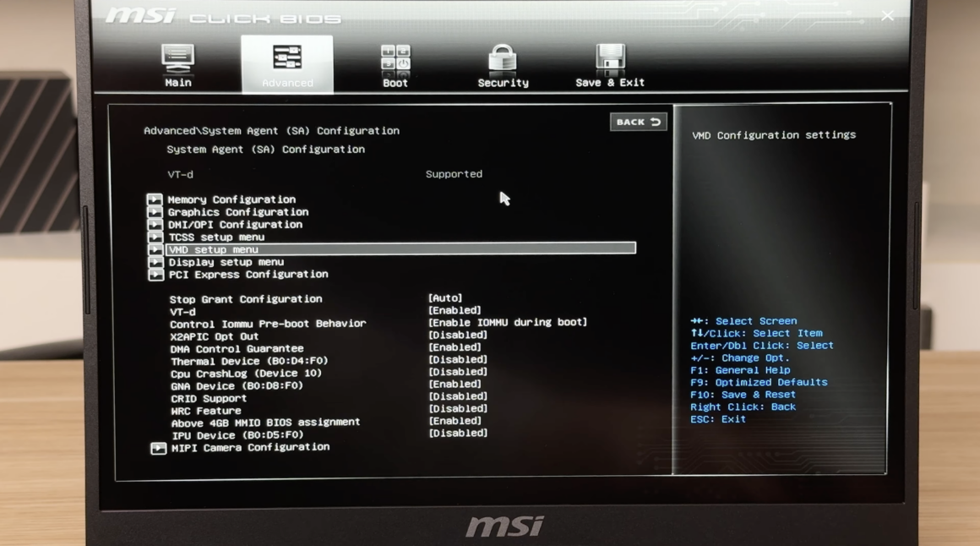This screenshot has height=546, width=980.
Task: Toggle Above 4GB MMIO [Enabled] value
Action: pyautogui.click(x=455, y=421)
